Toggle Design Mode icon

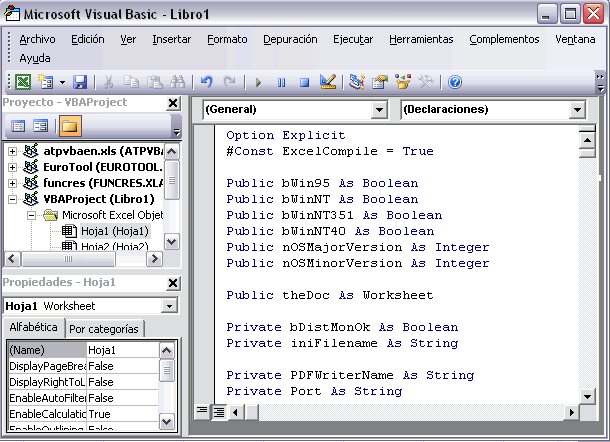[328, 82]
